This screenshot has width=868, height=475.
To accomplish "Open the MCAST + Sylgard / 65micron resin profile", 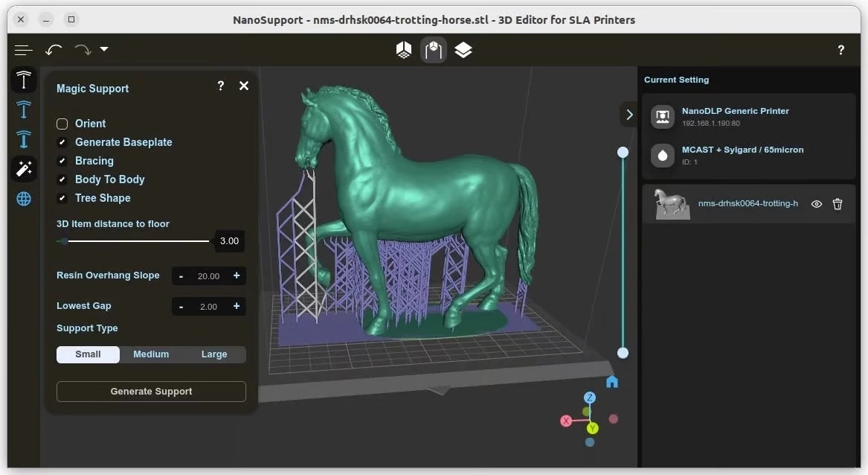I will (x=748, y=155).
